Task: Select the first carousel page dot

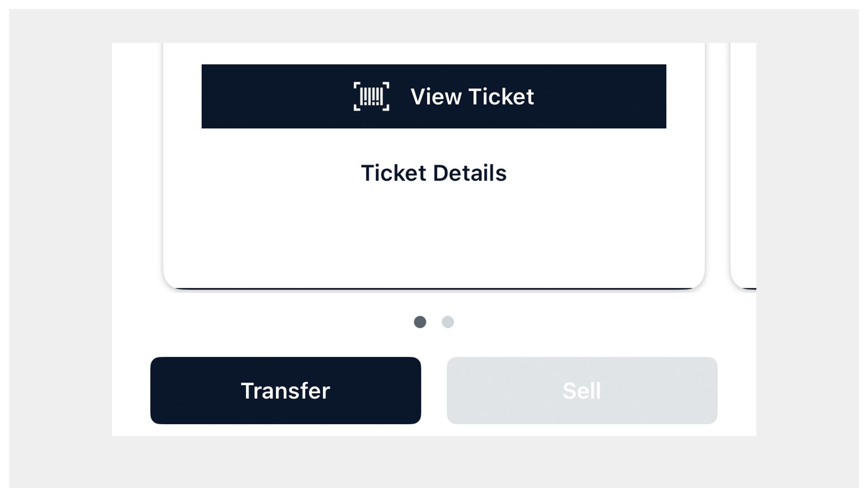Action: point(420,322)
